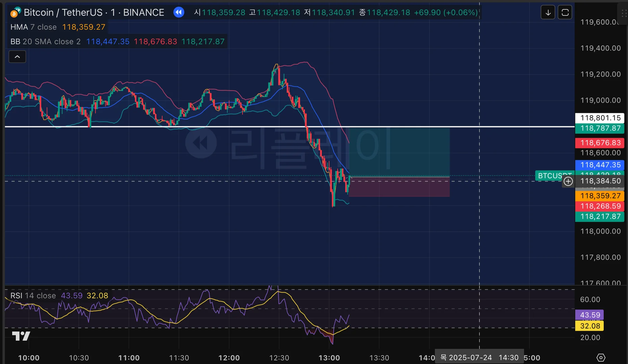Click the orange 118,359.27 price axis label
This screenshot has width=628, height=364.
[x=600, y=196]
